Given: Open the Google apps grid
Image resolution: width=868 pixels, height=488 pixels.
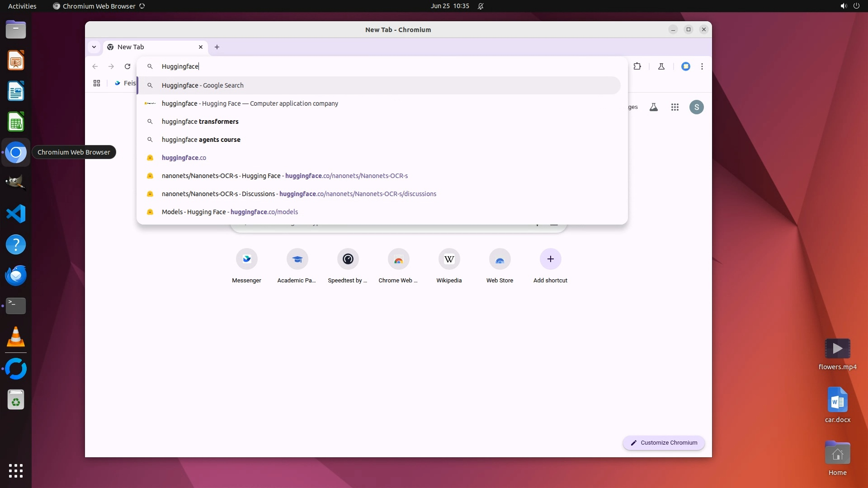Looking at the screenshot, I should 675,107.
